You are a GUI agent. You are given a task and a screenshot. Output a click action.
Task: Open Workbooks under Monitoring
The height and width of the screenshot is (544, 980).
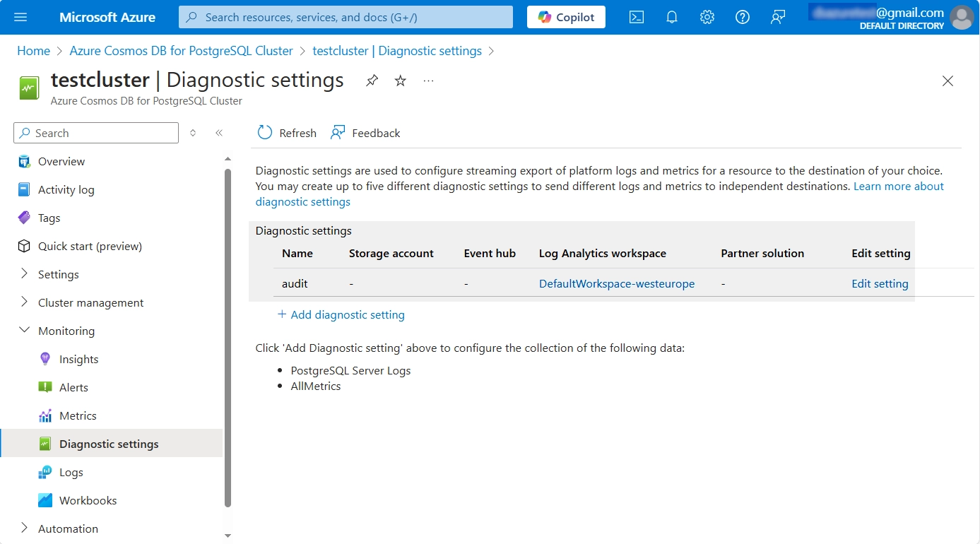(x=88, y=500)
